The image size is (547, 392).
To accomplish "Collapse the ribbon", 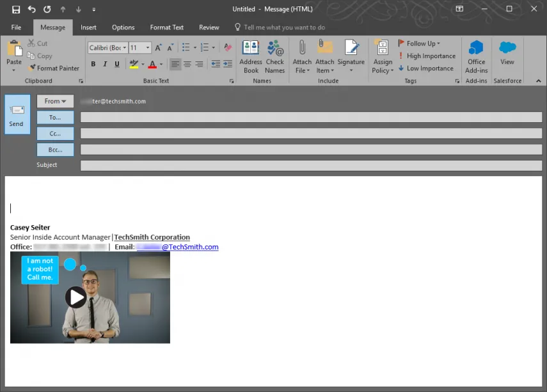I will click(539, 81).
